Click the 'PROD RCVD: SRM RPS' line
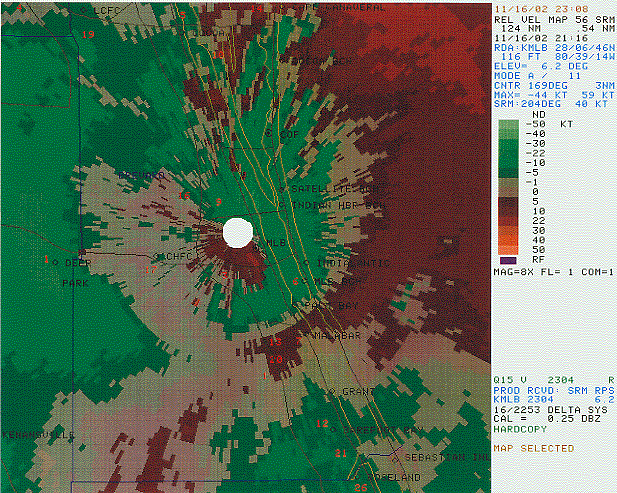The height and width of the screenshot is (493, 617). point(554,391)
